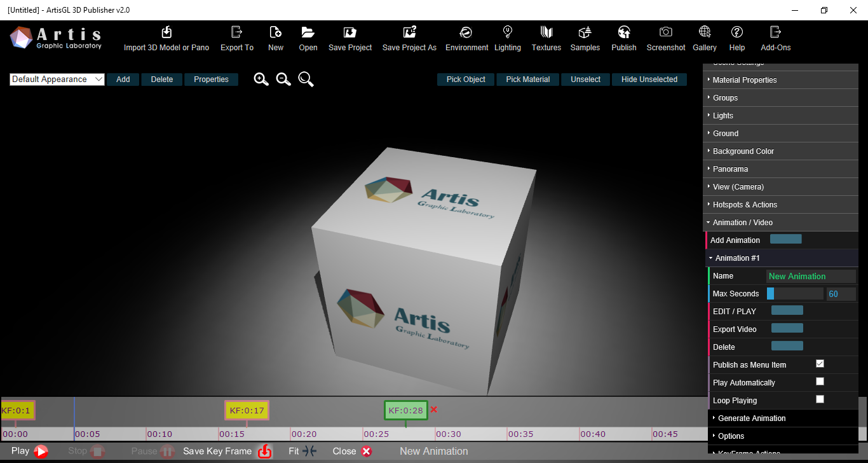This screenshot has width=868, height=463.
Task: Enable Play Automatically checkbox
Action: (x=820, y=382)
